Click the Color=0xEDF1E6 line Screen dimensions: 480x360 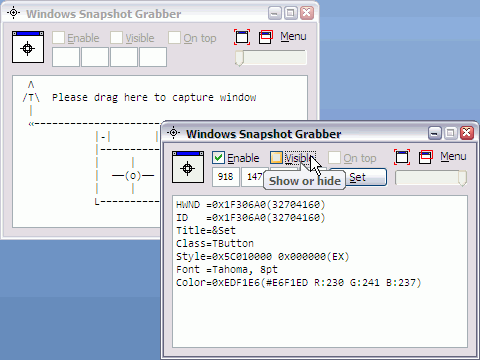tap(298, 283)
